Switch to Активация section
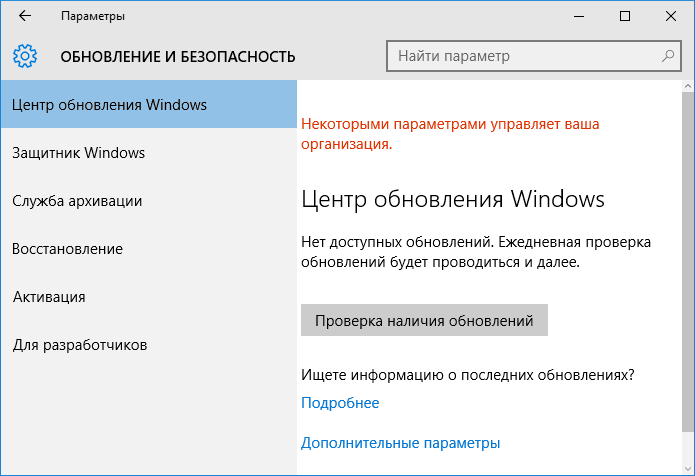The height and width of the screenshot is (476, 695). (49, 297)
